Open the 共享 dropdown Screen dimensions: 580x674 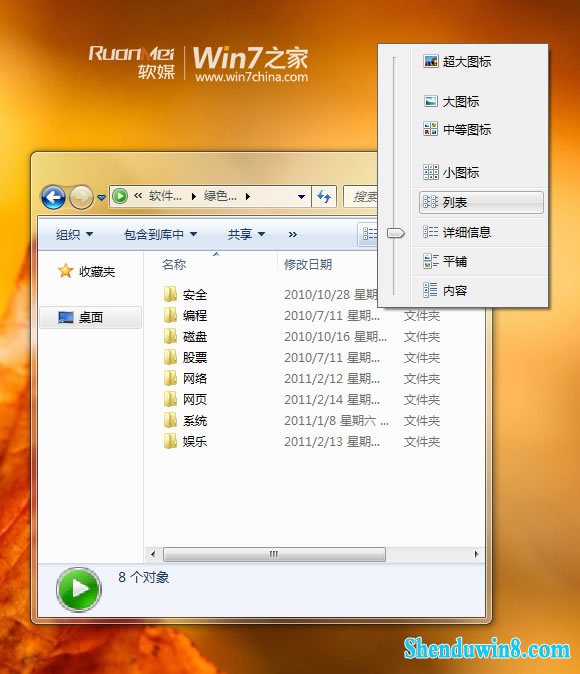[x=246, y=234]
